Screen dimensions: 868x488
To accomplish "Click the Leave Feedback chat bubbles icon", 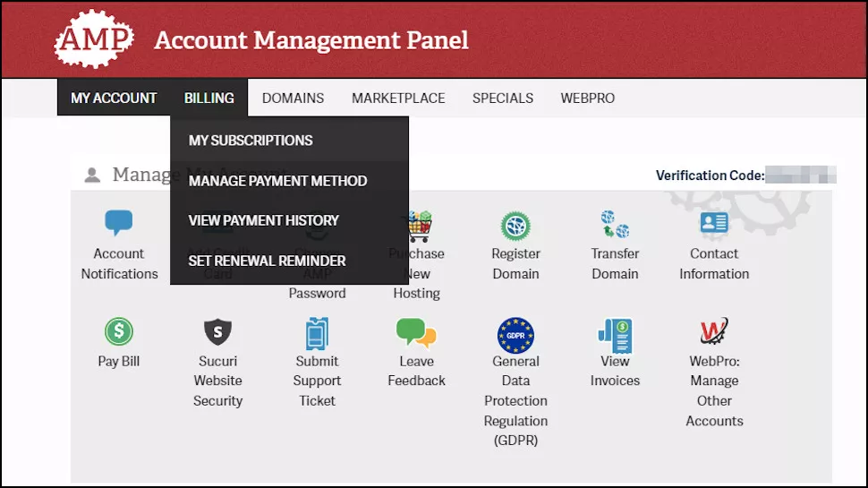I will (x=416, y=333).
